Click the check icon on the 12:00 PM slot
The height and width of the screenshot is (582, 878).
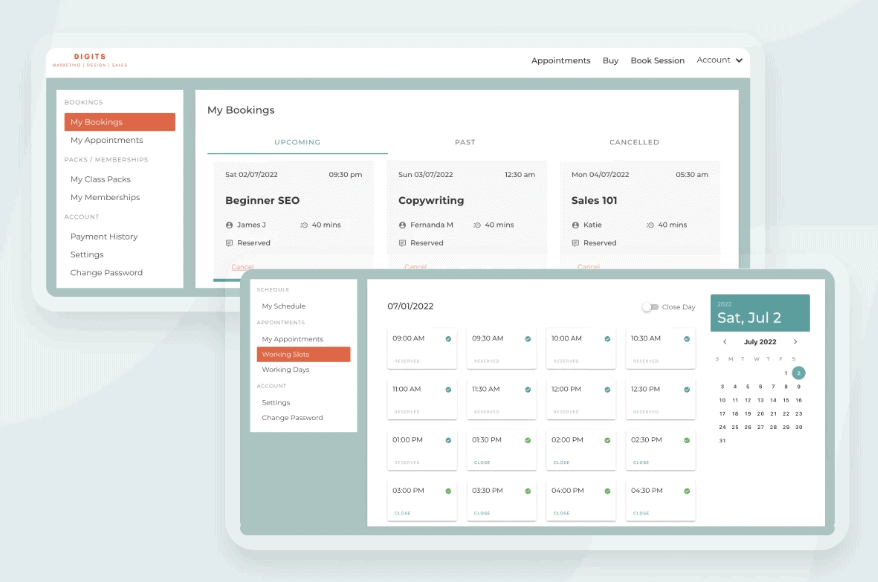coord(608,390)
